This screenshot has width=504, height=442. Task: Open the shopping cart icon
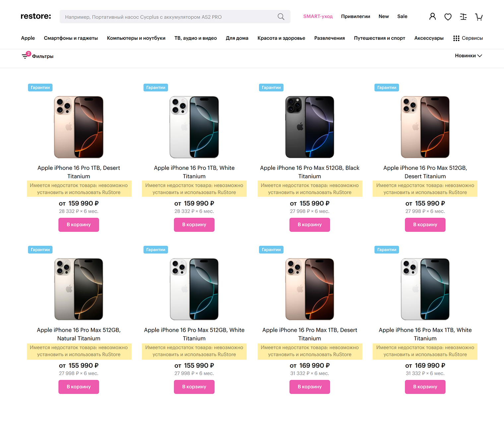[x=478, y=17]
